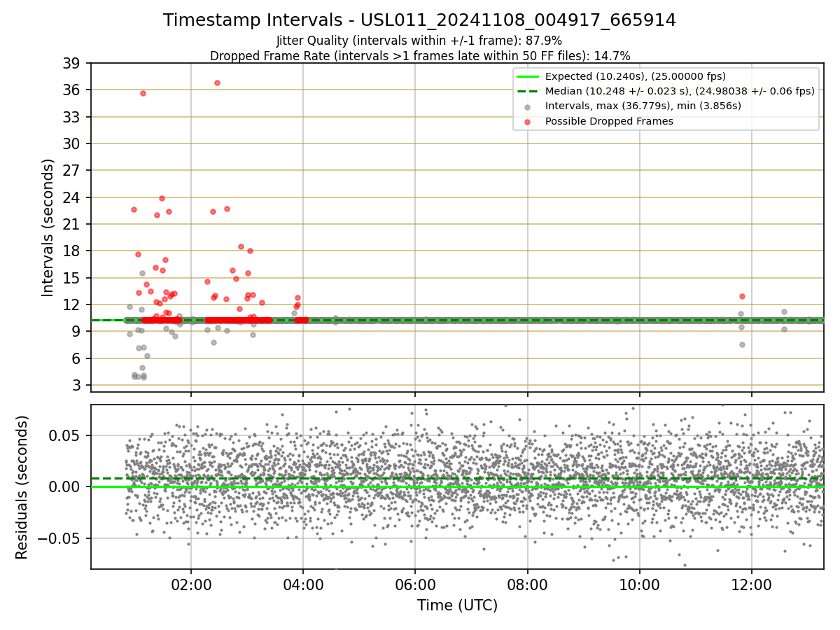The image size is (840, 630).
Task: Select the 'Expected (10.240s), (25.00000 fps)' legend entry
Action: tap(636, 76)
